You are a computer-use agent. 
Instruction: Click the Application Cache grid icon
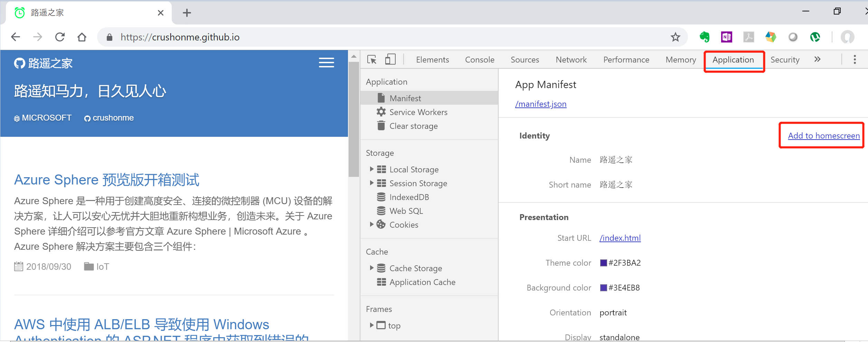coord(381,282)
